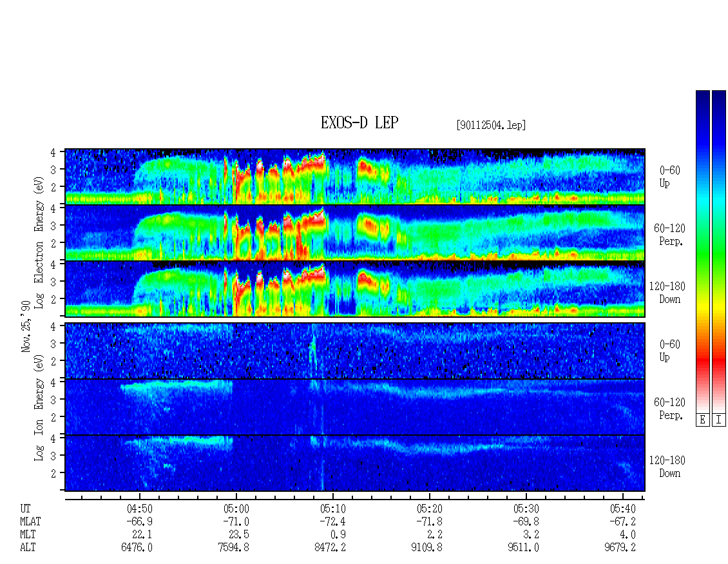This screenshot has width=728, height=564.
Task: Click the ALT row label
Action: [28, 548]
